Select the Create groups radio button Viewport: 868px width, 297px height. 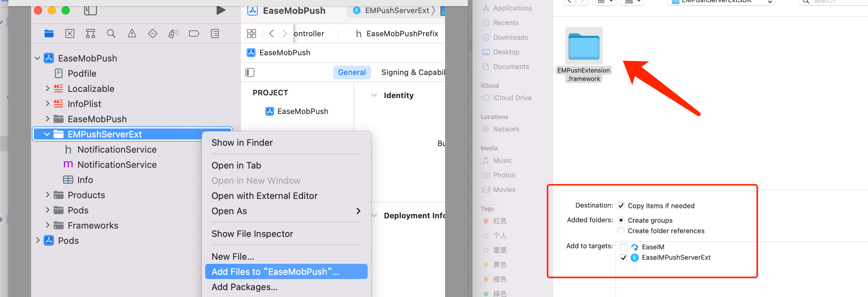coord(621,220)
